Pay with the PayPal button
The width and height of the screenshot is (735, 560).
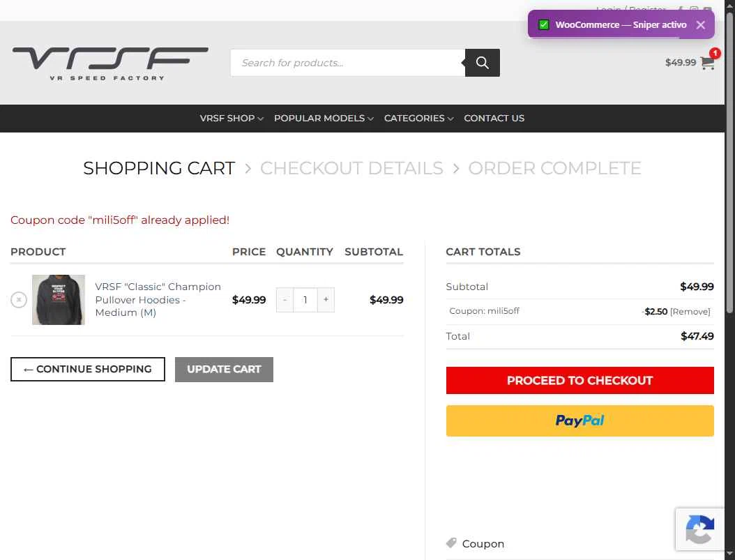(x=580, y=421)
